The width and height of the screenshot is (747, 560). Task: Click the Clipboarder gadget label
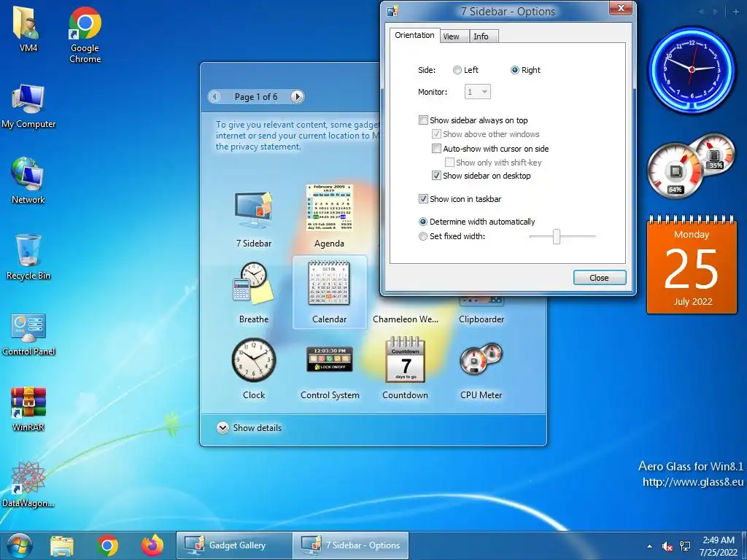coord(481,319)
